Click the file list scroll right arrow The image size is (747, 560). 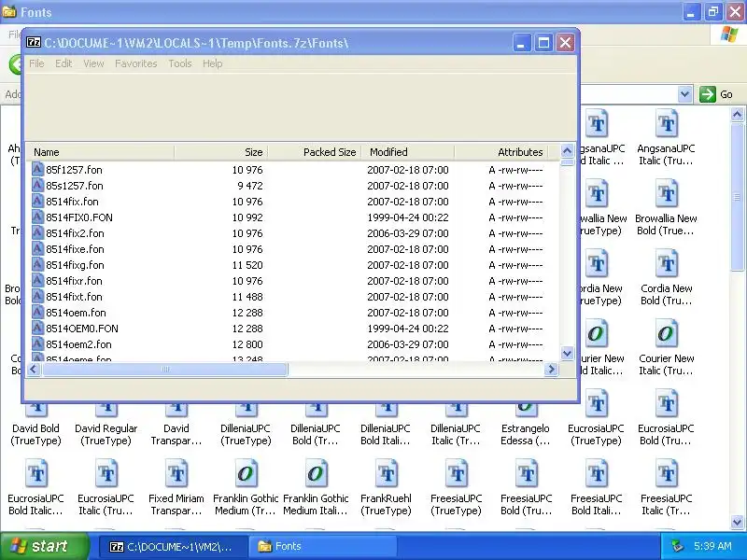click(x=551, y=369)
